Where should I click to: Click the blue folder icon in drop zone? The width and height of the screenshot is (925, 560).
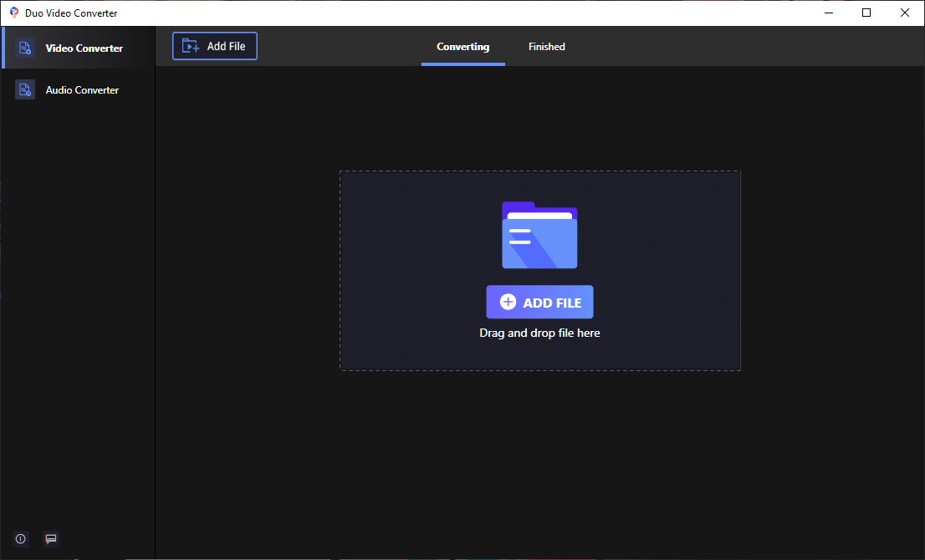(539, 236)
